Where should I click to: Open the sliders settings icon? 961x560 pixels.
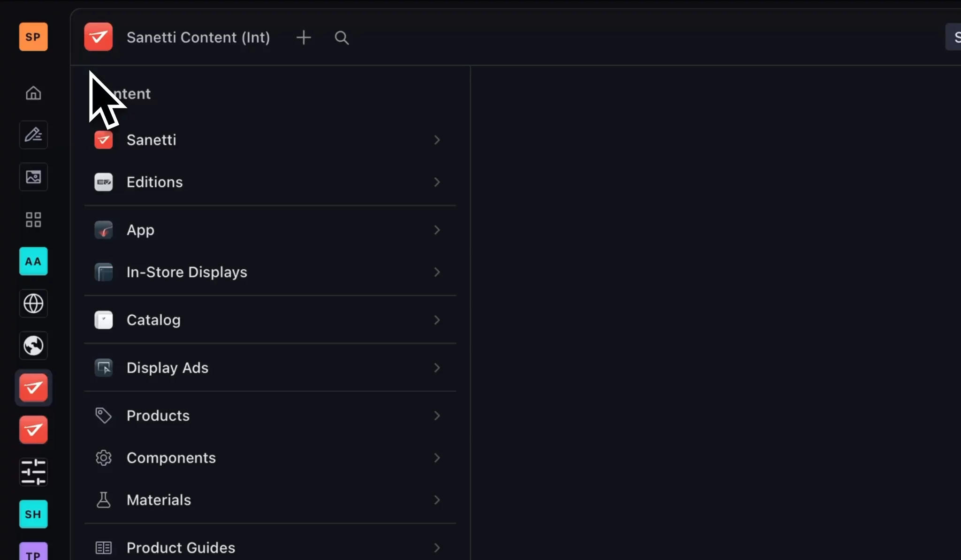click(33, 472)
